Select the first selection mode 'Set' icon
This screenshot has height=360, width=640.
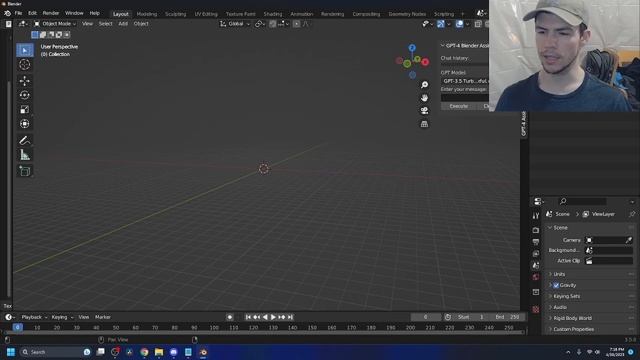pyautogui.click(x=35, y=35)
